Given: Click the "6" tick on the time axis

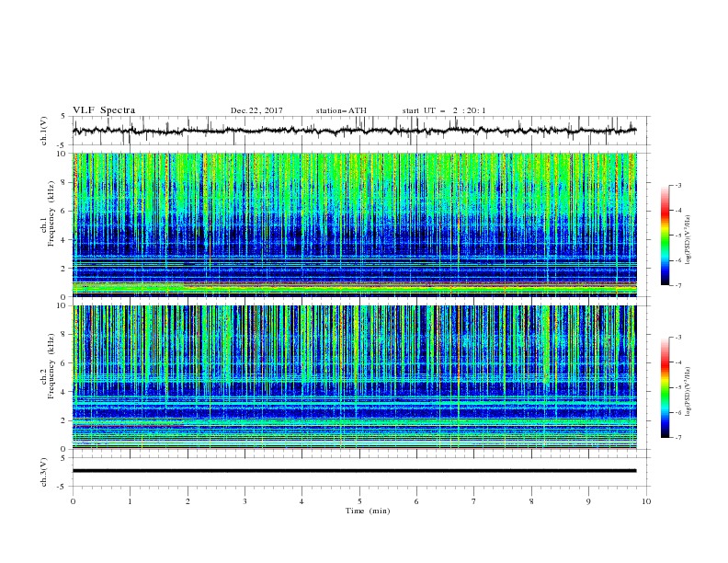Looking at the screenshot, I should click(416, 501).
